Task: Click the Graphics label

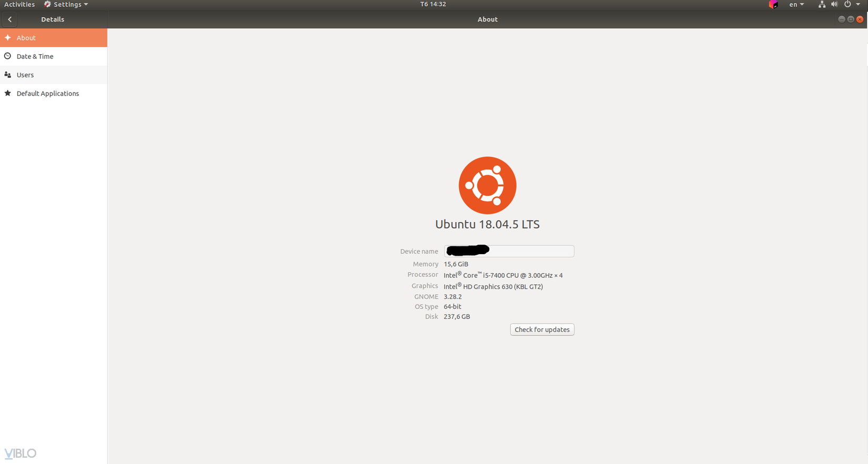Action: pos(425,286)
